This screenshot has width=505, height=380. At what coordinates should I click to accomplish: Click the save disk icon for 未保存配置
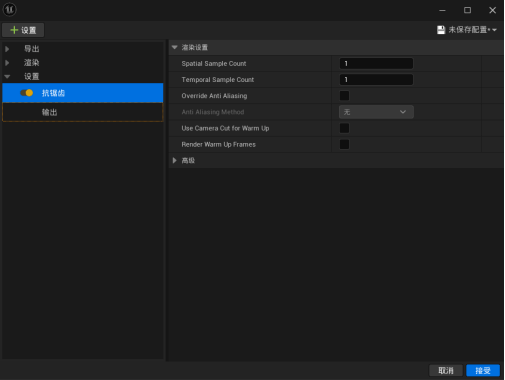point(441,30)
